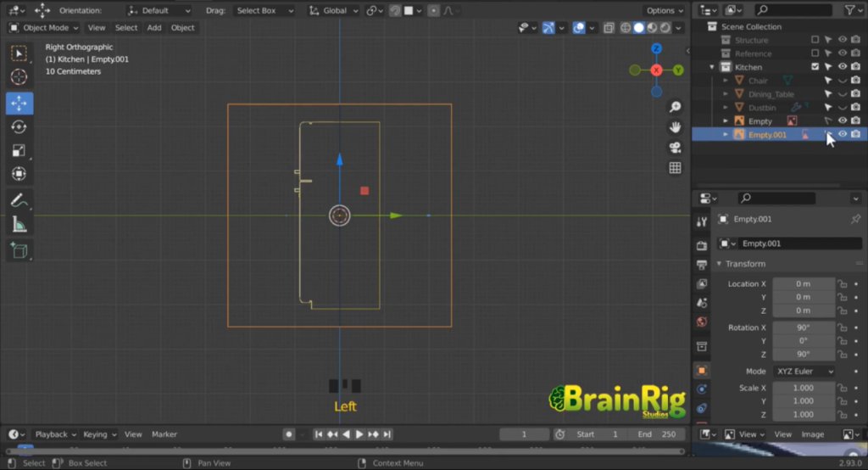
Task: Pick the Rotate tool
Action: point(19,127)
